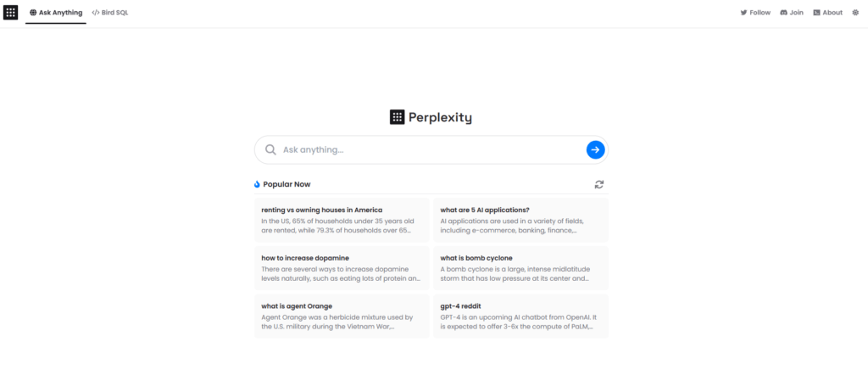Focus the Ask anything search field

(428, 150)
